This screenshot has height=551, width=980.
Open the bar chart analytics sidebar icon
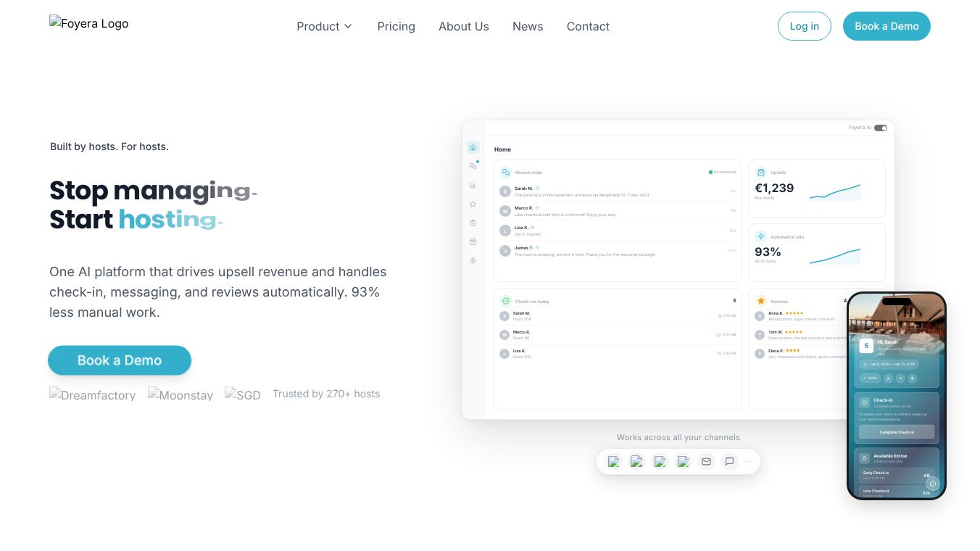pyautogui.click(x=473, y=185)
